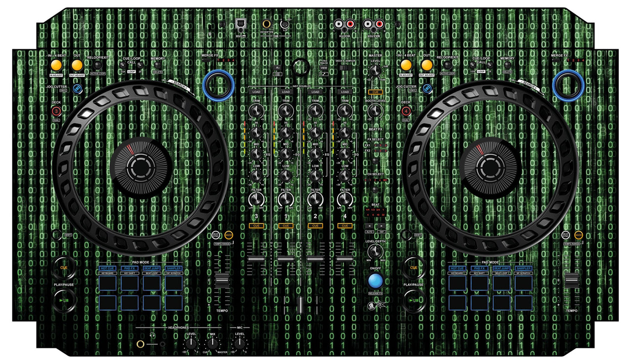631x364 pixels.
Task: Switch to DECK 3 with the red button
Action: (56, 111)
